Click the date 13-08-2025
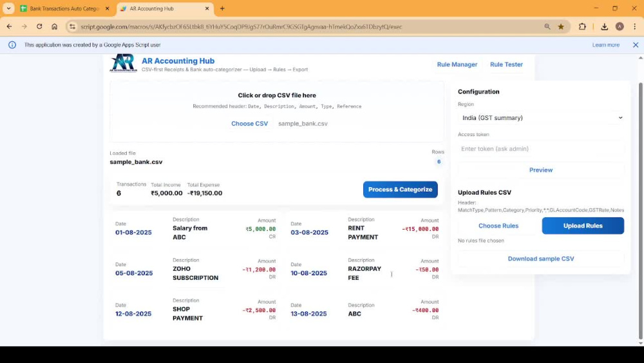This screenshot has height=363, width=644. coord(308,313)
